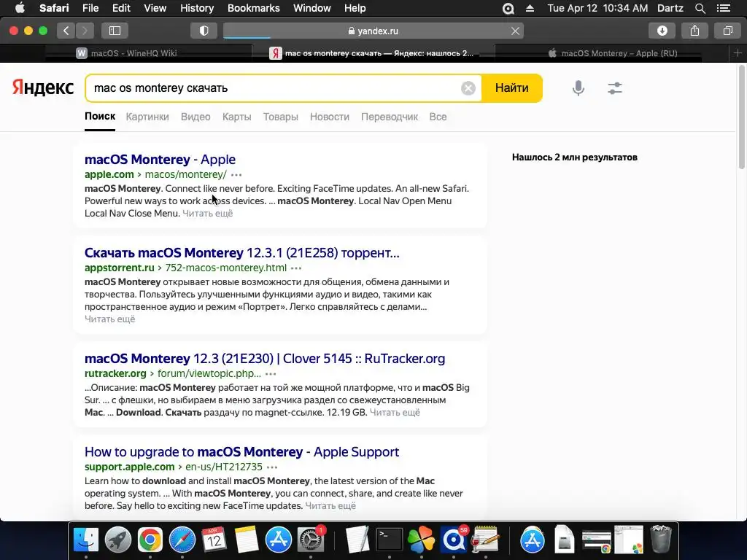The height and width of the screenshot is (560, 747).
Task: Click Читать ещё in appstorrent.ru snippet
Action: point(110,319)
